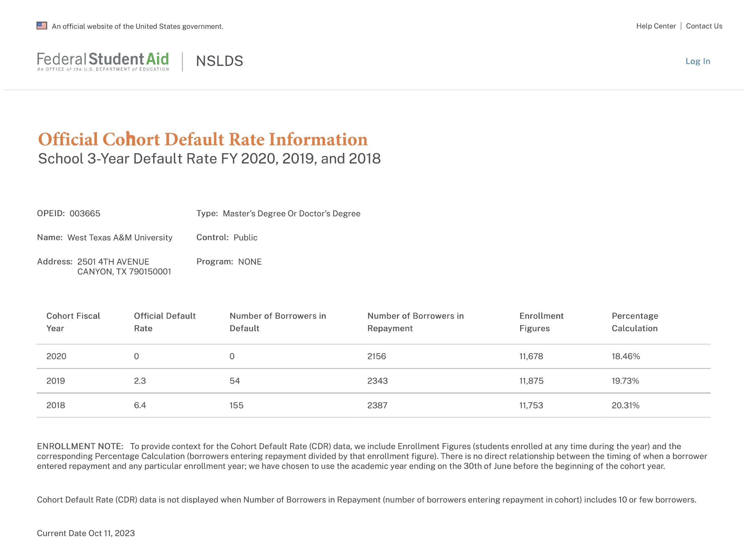Click the Official Cohort Default Rate Information heading

203,140
